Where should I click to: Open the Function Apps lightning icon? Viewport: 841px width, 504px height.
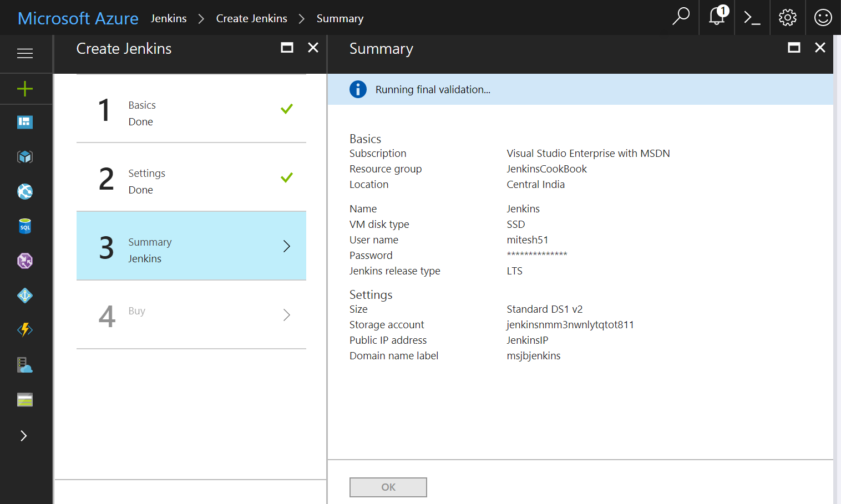25,330
